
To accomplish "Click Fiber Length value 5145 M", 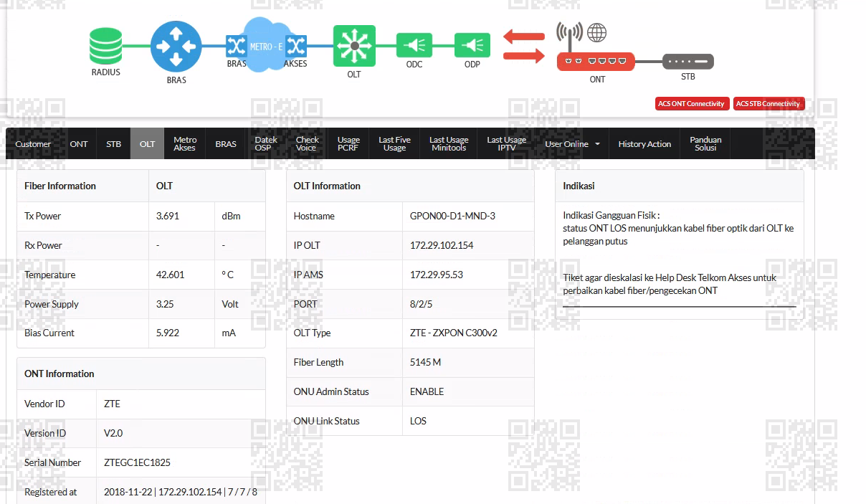I will click(x=426, y=362).
